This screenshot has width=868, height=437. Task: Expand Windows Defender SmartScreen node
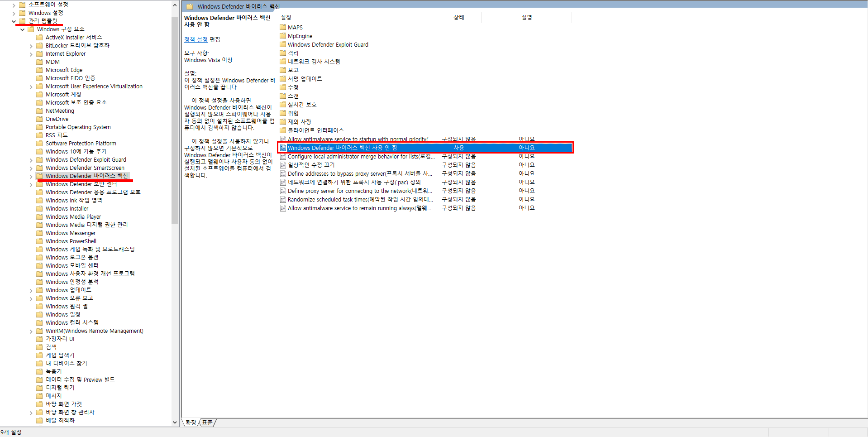pyautogui.click(x=31, y=168)
